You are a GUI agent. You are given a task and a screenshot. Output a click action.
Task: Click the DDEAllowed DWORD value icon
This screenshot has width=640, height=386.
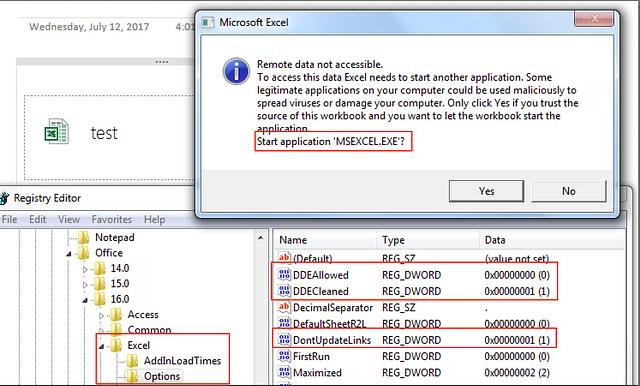click(x=284, y=274)
